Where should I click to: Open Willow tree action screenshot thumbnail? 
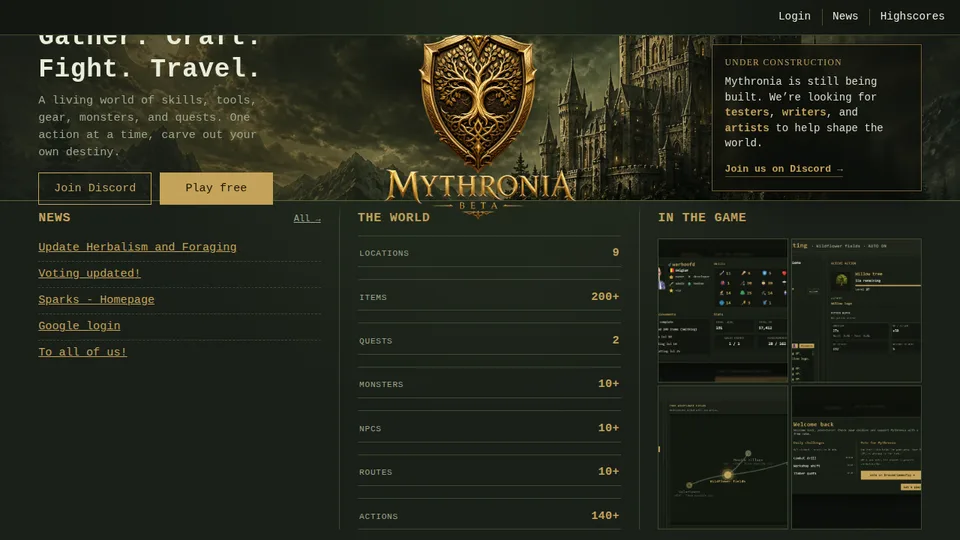856,310
